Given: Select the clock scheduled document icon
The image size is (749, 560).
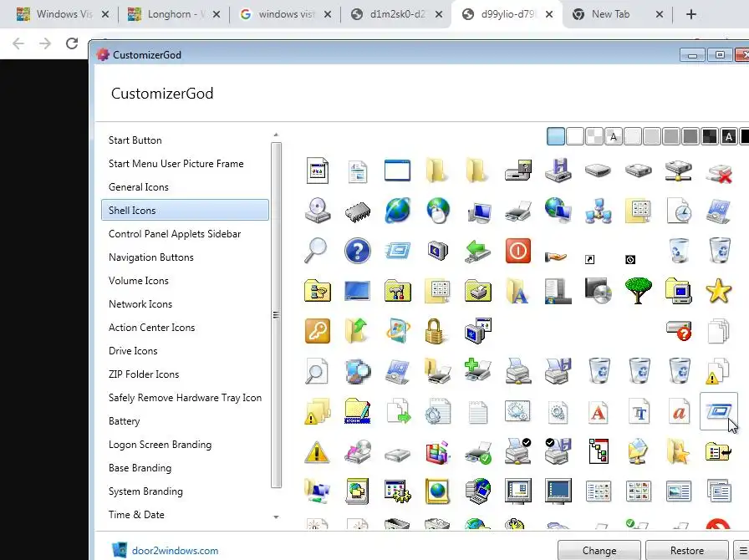Looking at the screenshot, I should pyautogui.click(x=680, y=211).
